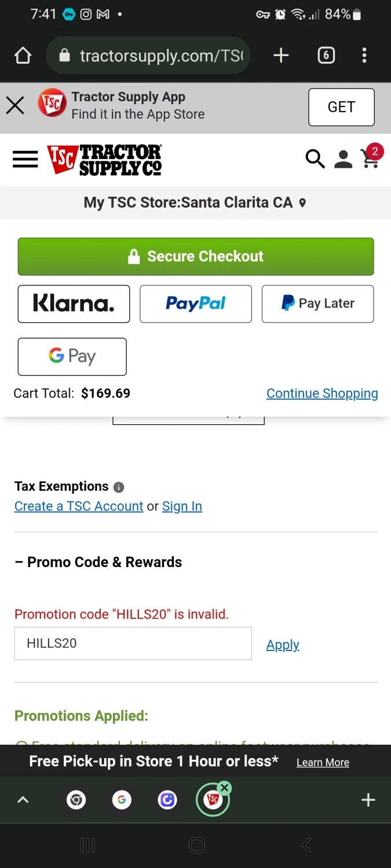Viewport: 391px width, 868px height.
Task: Tap the Tax Exemptions info icon
Action: pos(119,487)
